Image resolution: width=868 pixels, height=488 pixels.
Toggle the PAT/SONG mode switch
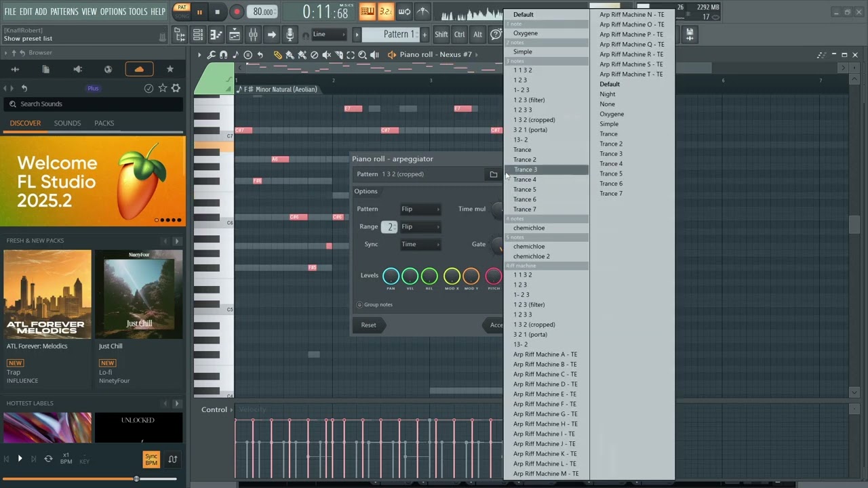[182, 12]
